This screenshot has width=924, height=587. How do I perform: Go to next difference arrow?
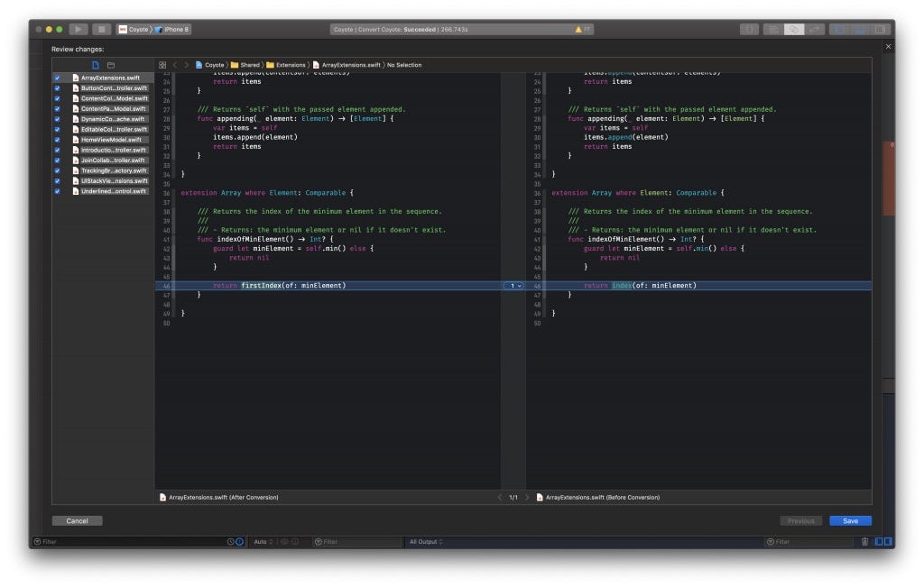click(527, 498)
